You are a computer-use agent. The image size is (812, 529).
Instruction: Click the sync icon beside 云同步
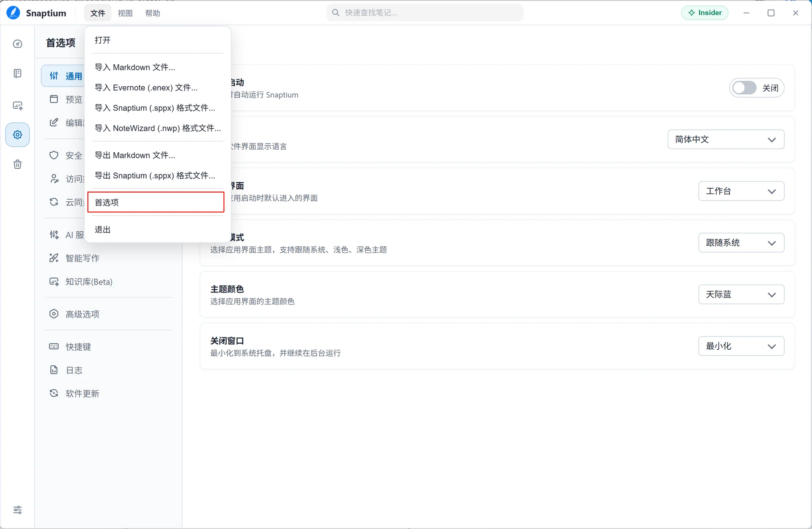pyautogui.click(x=54, y=202)
